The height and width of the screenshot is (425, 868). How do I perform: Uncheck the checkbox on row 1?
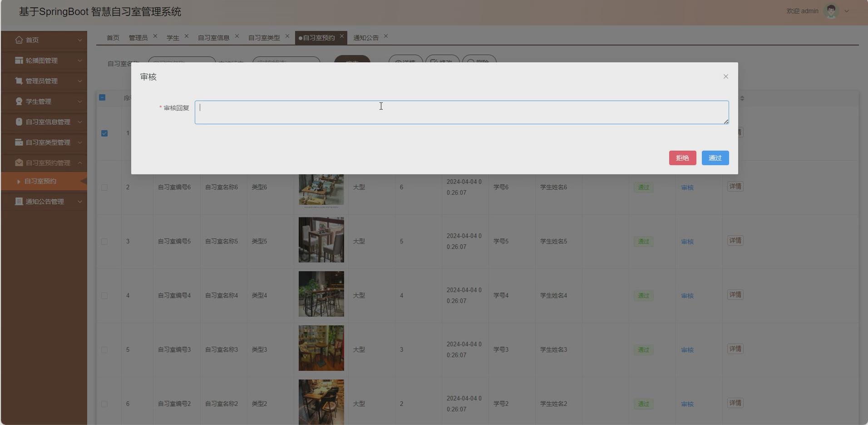[104, 133]
